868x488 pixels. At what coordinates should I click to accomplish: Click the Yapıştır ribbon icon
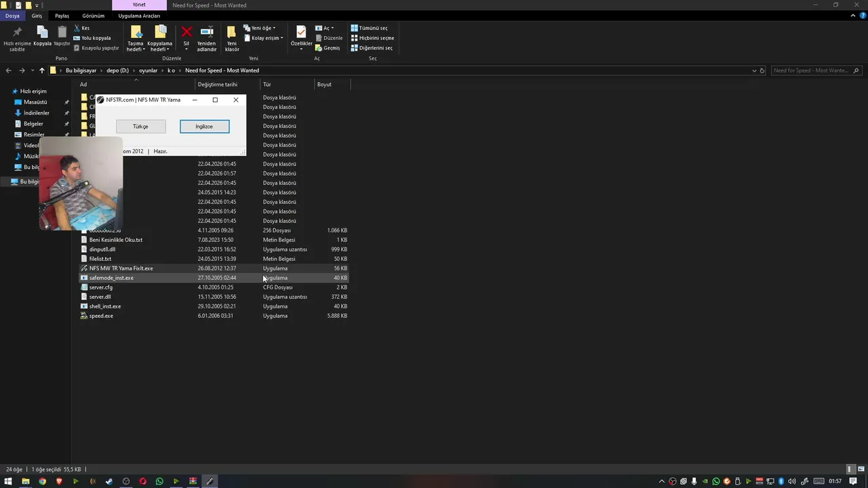(x=62, y=36)
